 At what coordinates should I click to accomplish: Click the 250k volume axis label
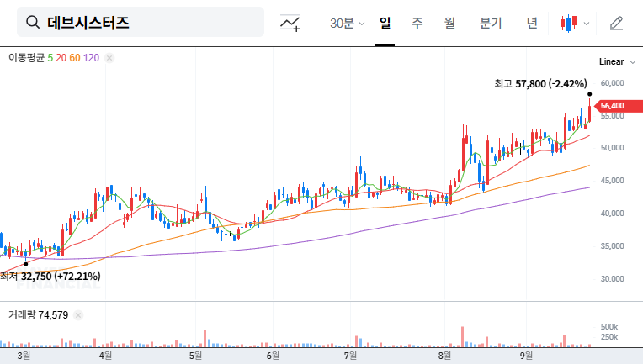click(x=609, y=337)
